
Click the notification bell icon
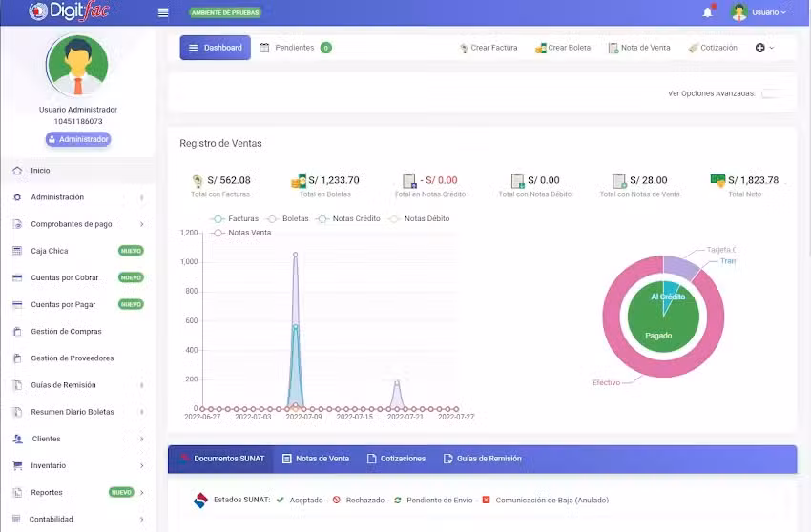[707, 12]
